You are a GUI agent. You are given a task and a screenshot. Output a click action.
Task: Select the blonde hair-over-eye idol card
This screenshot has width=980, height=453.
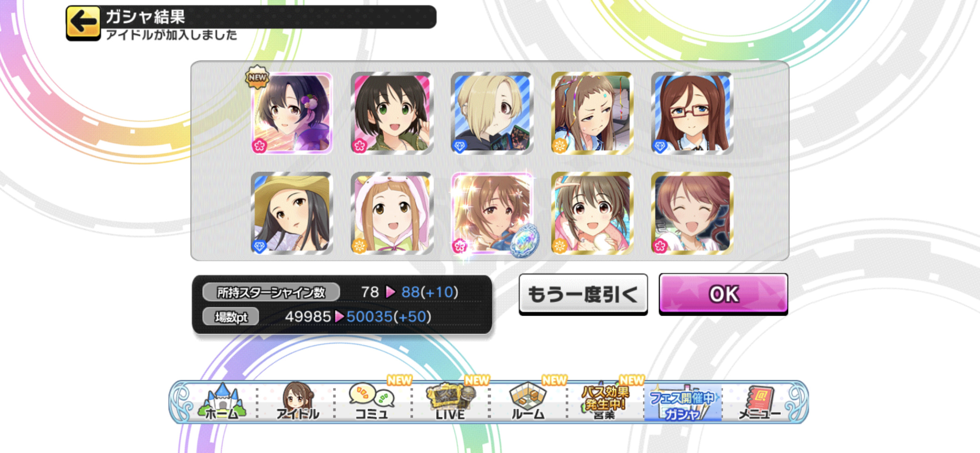point(492,113)
